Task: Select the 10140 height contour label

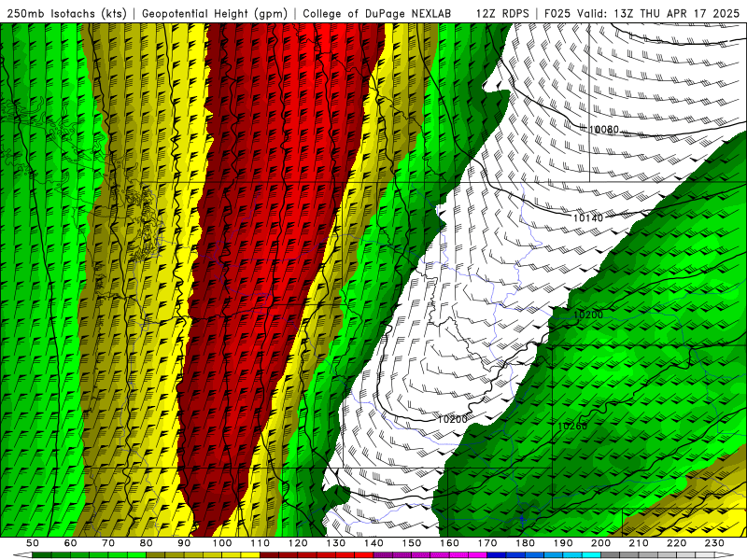Action: [588, 218]
